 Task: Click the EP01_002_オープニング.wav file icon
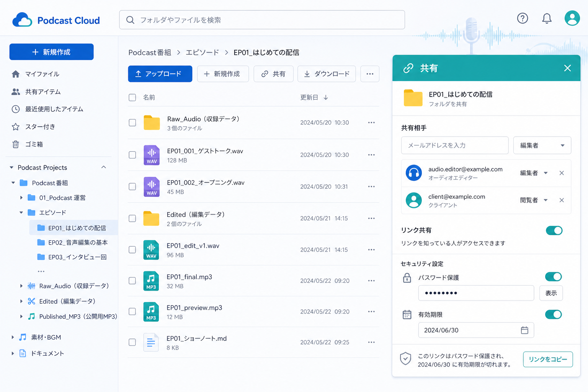(x=152, y=186)
